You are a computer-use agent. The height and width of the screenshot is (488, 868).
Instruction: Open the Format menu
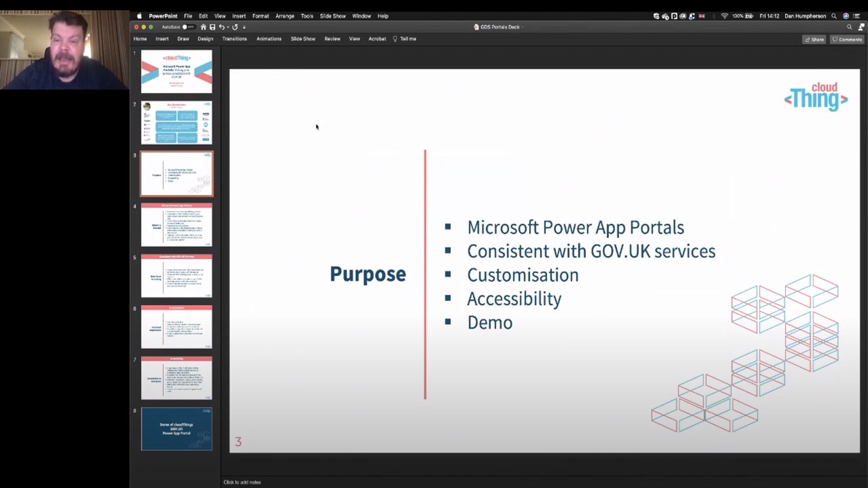(260, 16)
